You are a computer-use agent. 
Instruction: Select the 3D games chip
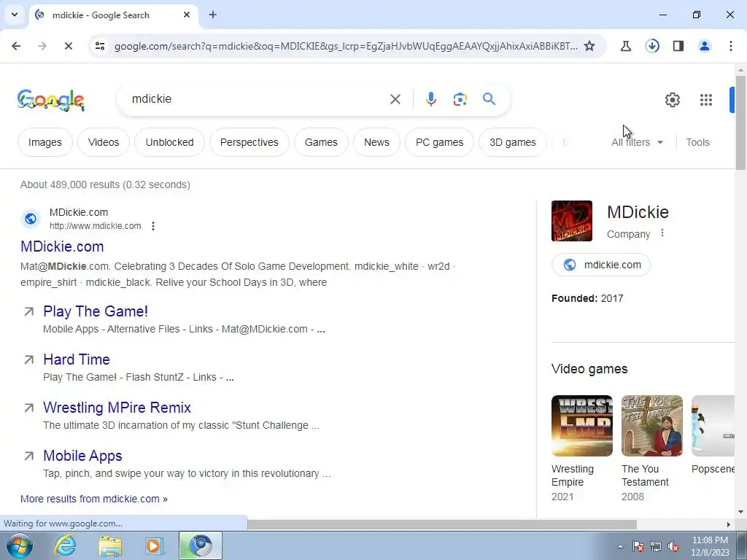point(513,142)
